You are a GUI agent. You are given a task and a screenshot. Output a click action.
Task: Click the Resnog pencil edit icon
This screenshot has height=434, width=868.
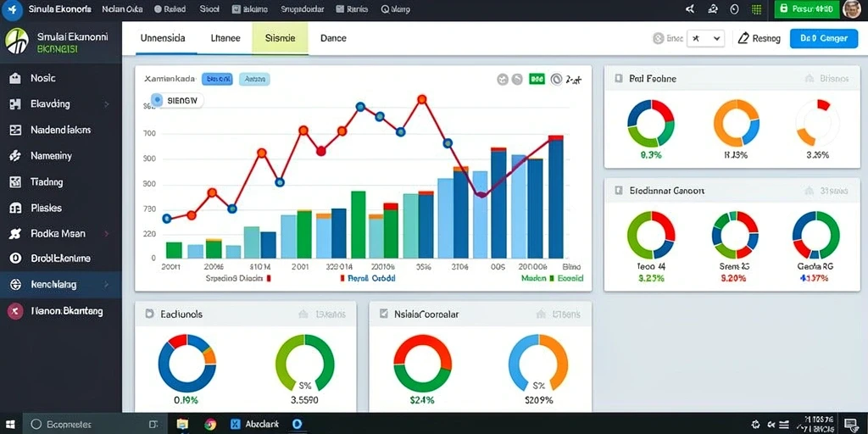743,38
